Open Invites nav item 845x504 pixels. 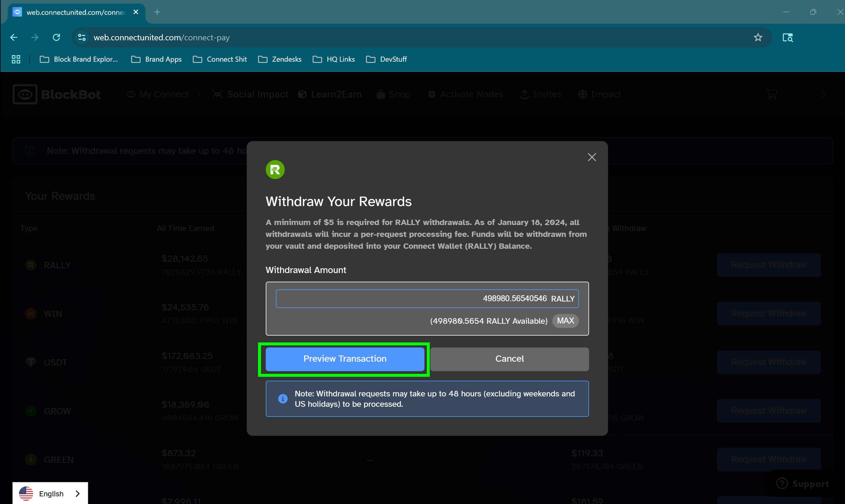[x=541, y=94]
